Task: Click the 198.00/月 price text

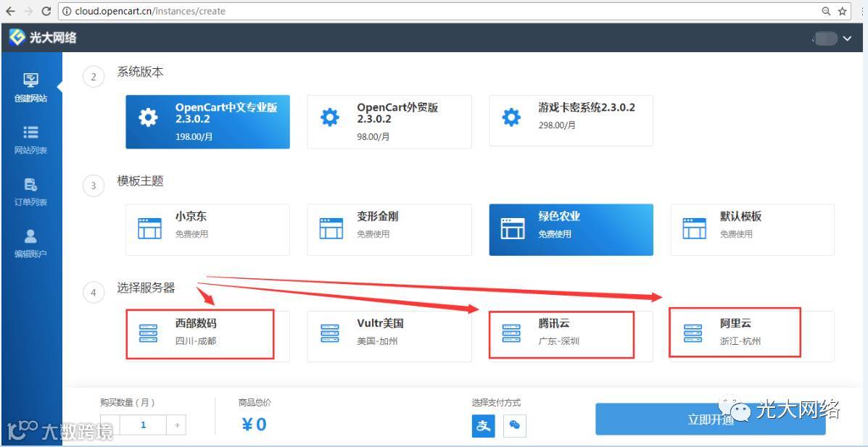Action: (x=194, y=136)
